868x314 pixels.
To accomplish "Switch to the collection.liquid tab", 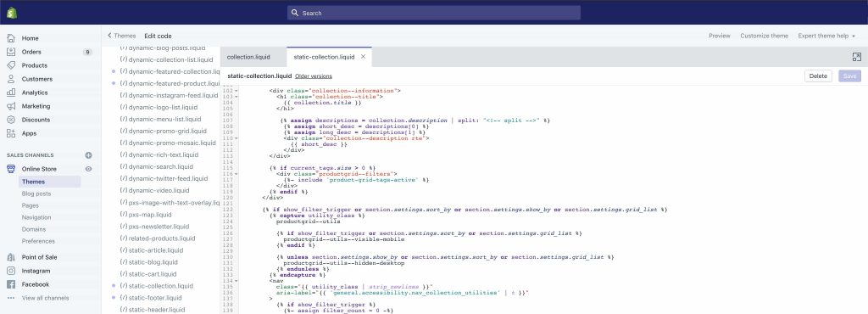I will pos(248,57).
